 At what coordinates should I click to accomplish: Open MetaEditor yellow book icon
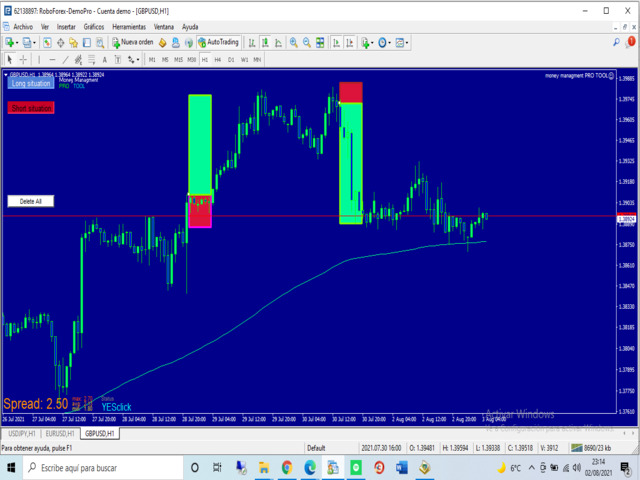pyautogui.click(x=162, y=42)
